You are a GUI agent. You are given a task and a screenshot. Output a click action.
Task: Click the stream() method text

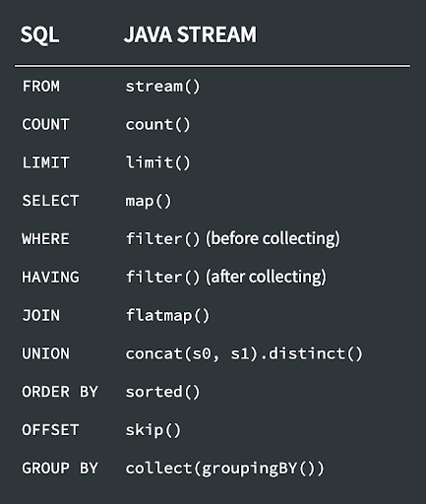(162, 87)
